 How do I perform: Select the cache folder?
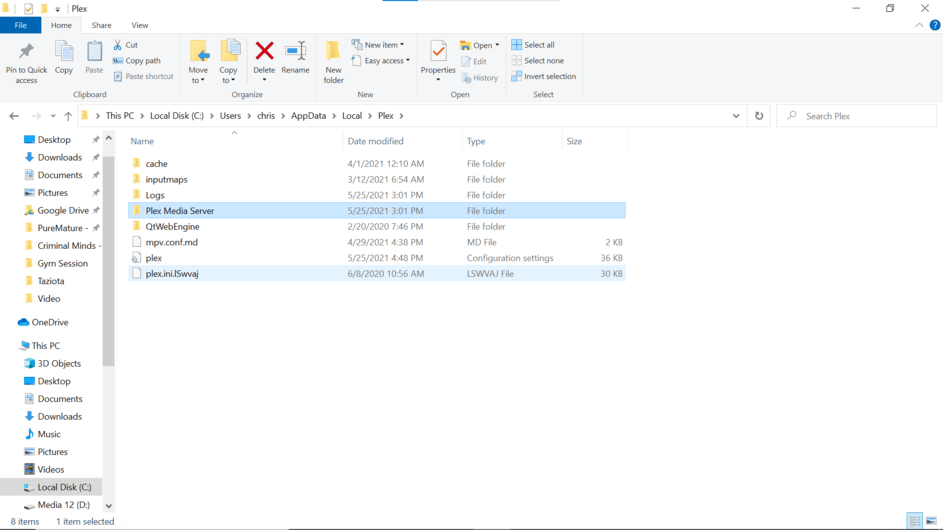tap(376, 164)
